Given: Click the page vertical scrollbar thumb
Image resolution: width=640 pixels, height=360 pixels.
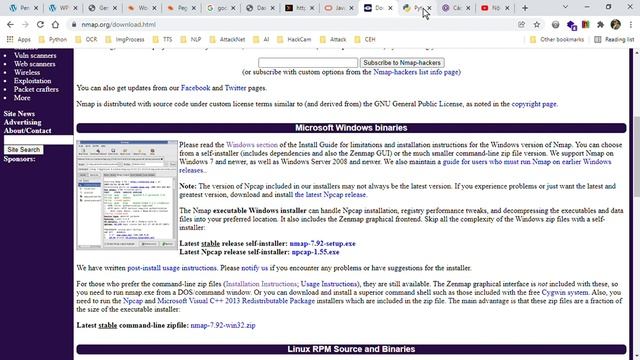Looking at the screenshot, I should point(636,156).
